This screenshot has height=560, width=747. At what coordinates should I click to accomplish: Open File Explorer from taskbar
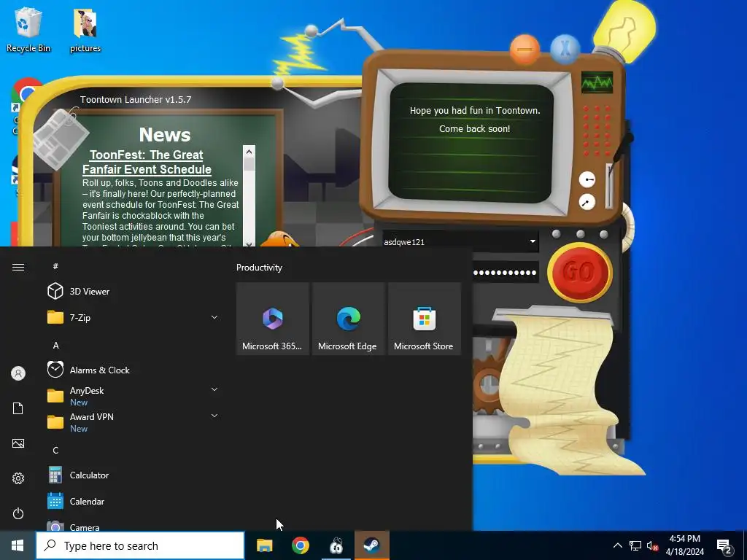(x=264, y=545)
